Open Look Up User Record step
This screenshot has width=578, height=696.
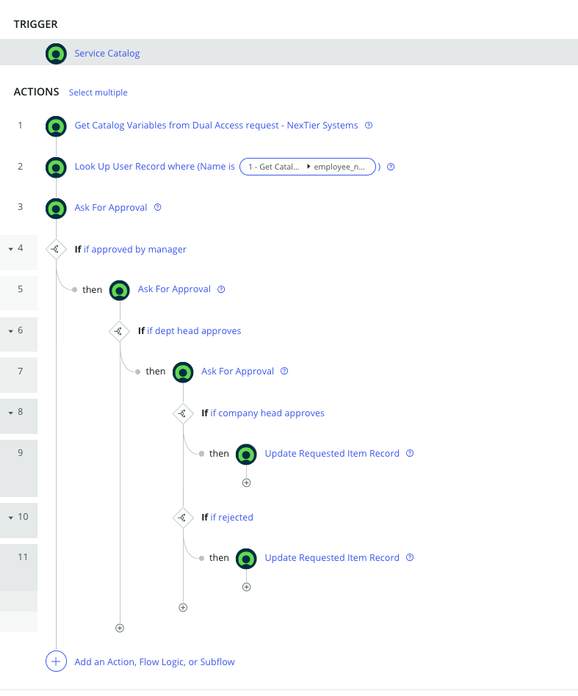point(154,166)
